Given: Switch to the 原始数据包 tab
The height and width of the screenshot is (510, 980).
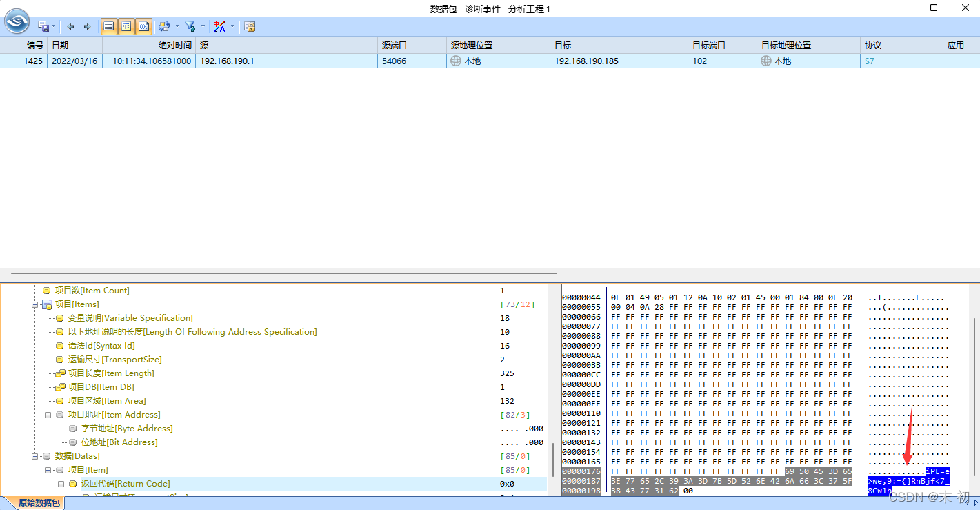Looking at the screenshot, I should tap(39, 503).
